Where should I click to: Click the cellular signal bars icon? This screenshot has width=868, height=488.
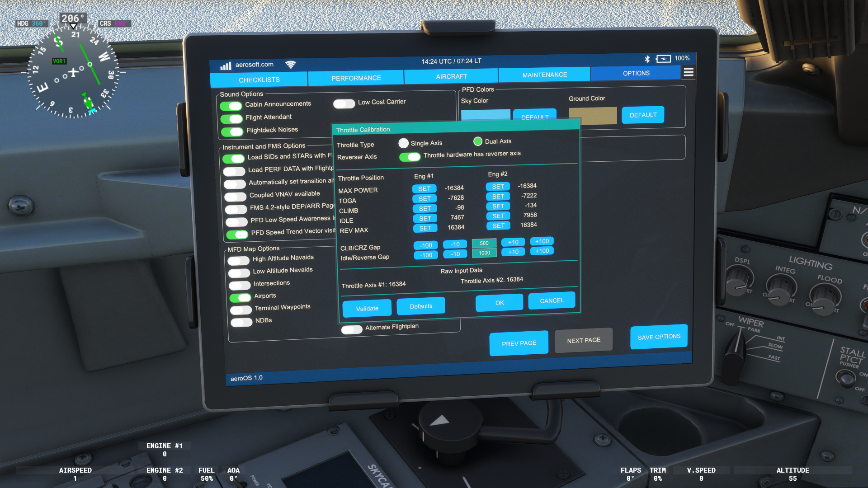226,66
